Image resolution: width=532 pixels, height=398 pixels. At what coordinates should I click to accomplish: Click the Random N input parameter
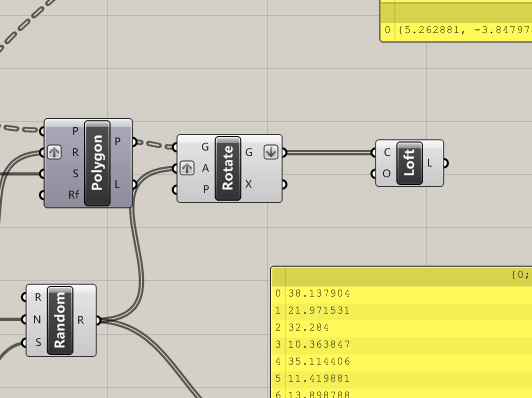pyautogui.click(x=37, y=320)
